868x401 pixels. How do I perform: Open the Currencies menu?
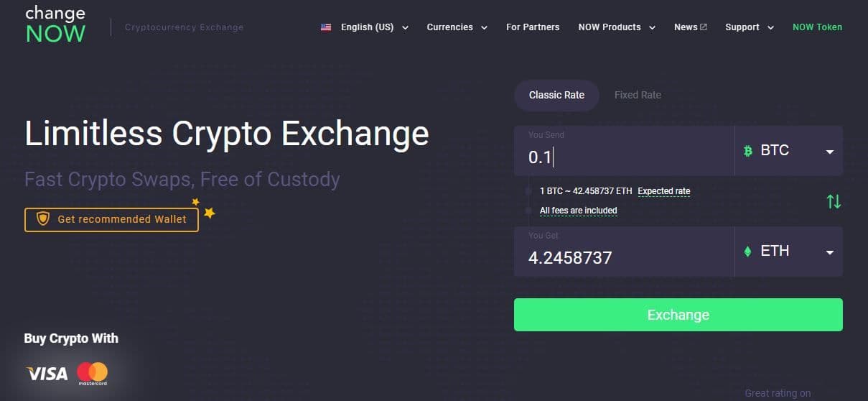457,27
